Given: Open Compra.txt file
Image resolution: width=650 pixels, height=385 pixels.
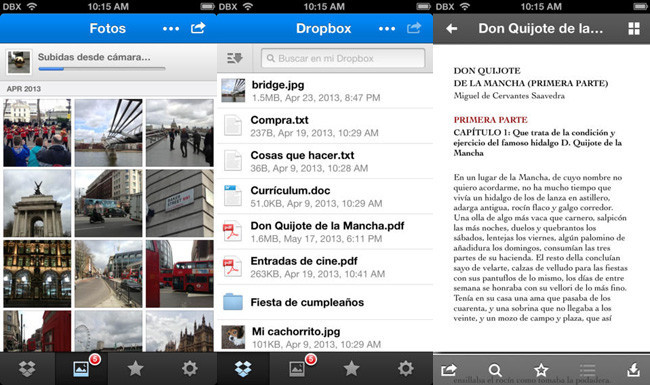Looking at the screenshot, I should click(325, 126).
